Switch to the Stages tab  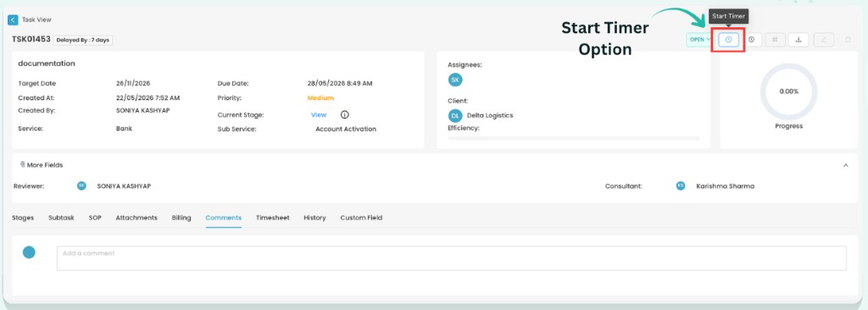pos(23,219)
